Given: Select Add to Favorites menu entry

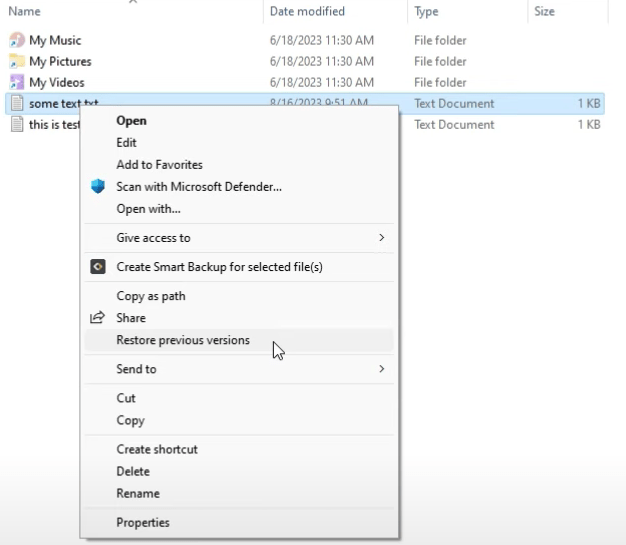Looking at the screenshot, I should click(159, 164).
